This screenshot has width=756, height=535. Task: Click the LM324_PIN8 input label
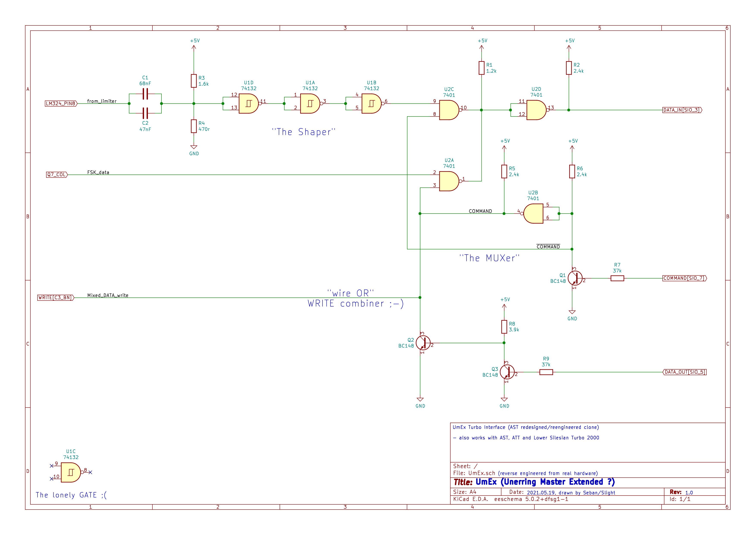coord(61,104)
